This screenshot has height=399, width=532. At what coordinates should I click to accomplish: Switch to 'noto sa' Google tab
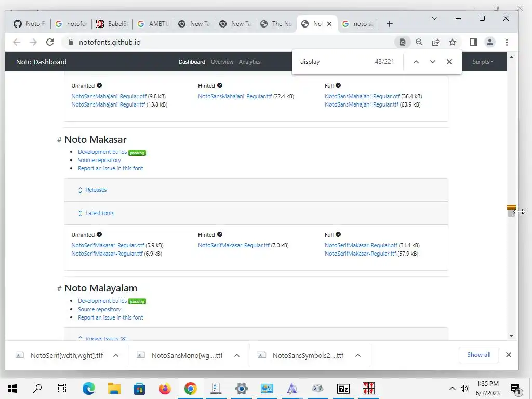(358, 24)
